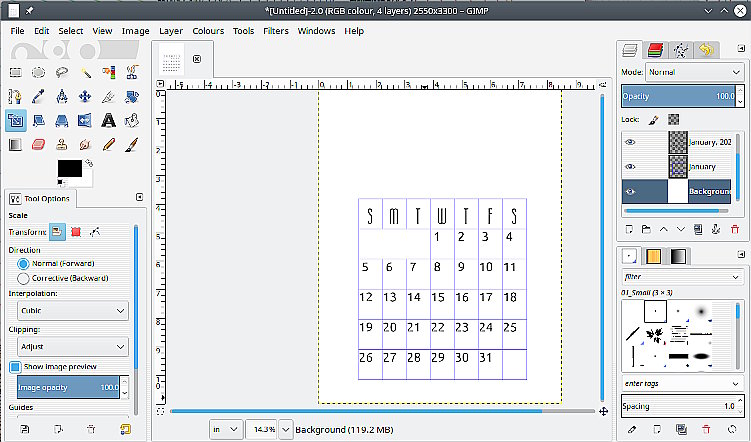This screenshot has height=442, width=751.
Task: Select the Fuzzy Select magic wand tool
Action: (86, 72)
